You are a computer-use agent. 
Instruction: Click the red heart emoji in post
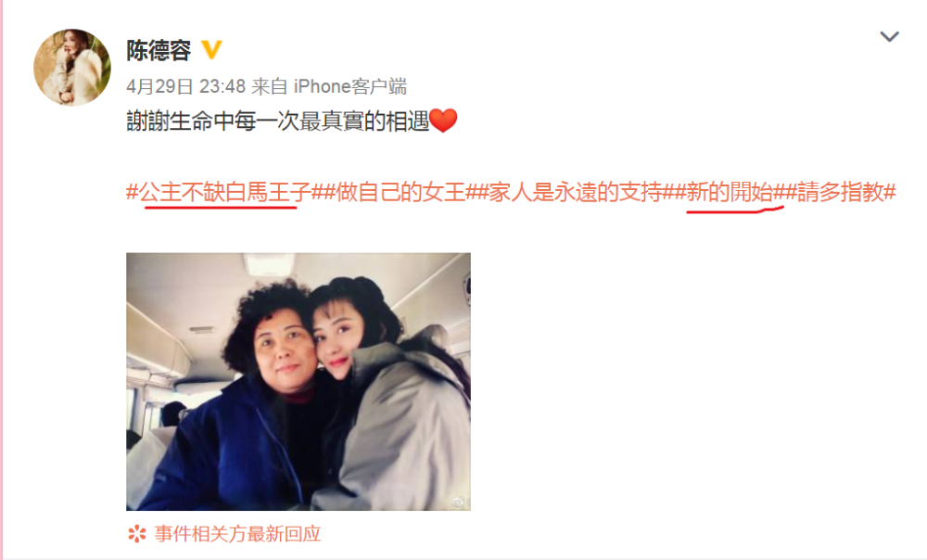coord(443,121)
